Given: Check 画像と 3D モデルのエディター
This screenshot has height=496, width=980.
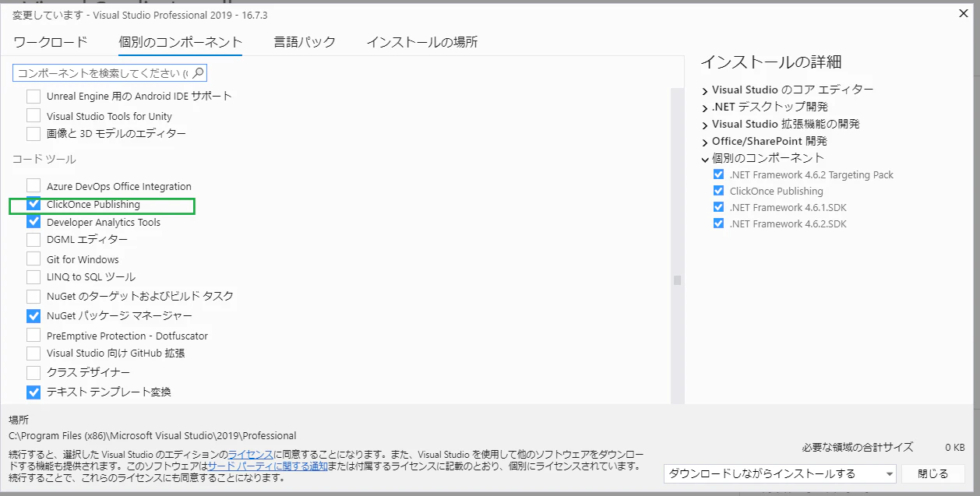Looking at the screenshot, I should 33,134.
